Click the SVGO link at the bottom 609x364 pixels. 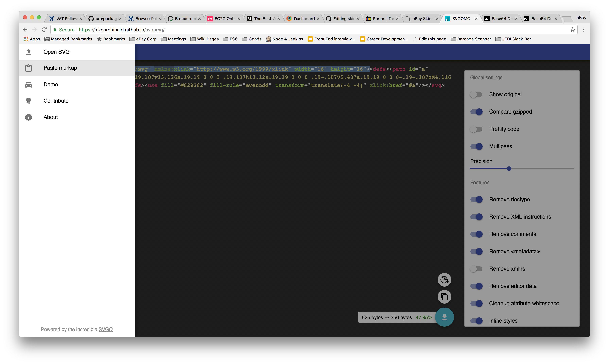pos(105,329)
